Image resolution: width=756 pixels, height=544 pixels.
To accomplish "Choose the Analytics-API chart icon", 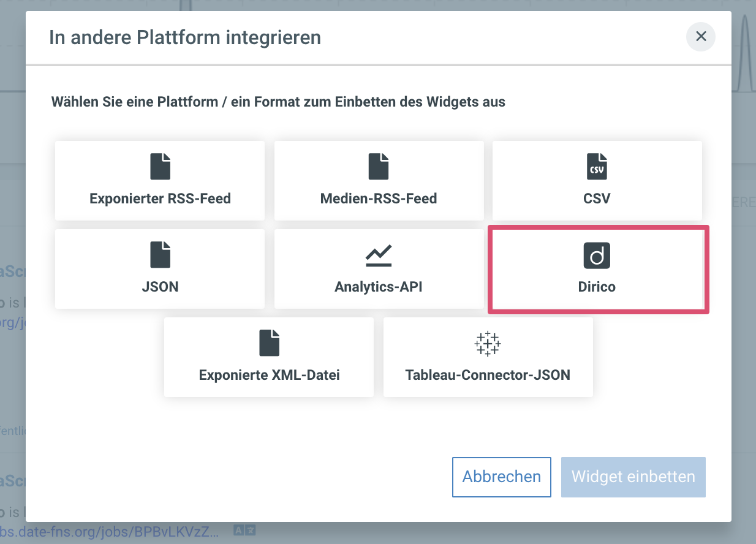I will (379, 255).
